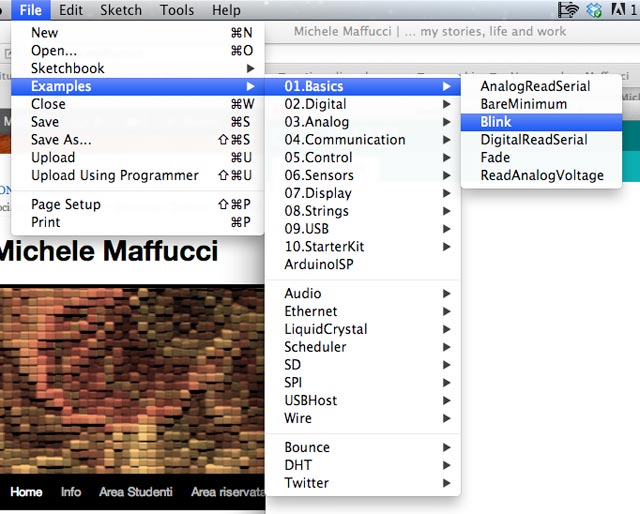Open the Sketch menu in the menu bar
The width and height of the screenshot is (640, 514).
pos(121,10)
